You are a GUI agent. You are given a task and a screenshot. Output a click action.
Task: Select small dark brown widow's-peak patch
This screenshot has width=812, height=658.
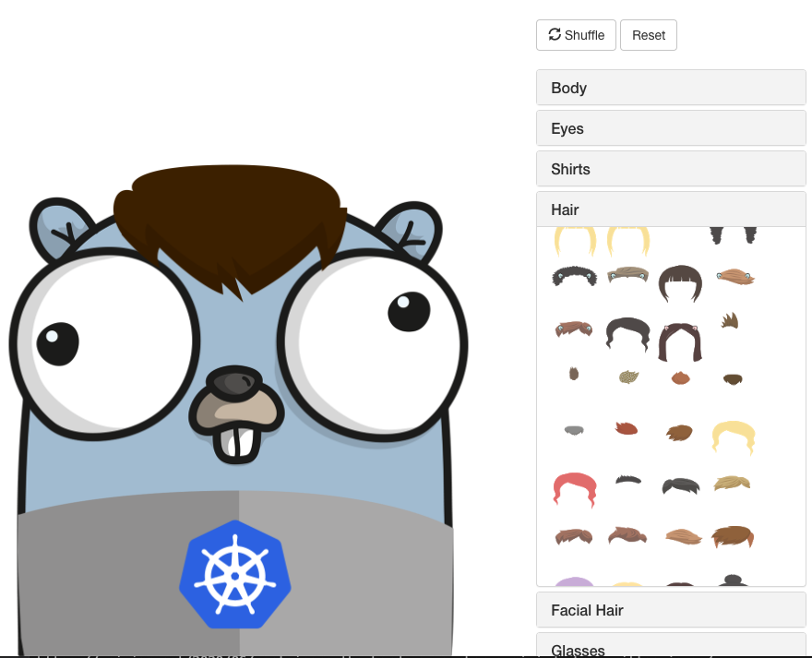733,380
